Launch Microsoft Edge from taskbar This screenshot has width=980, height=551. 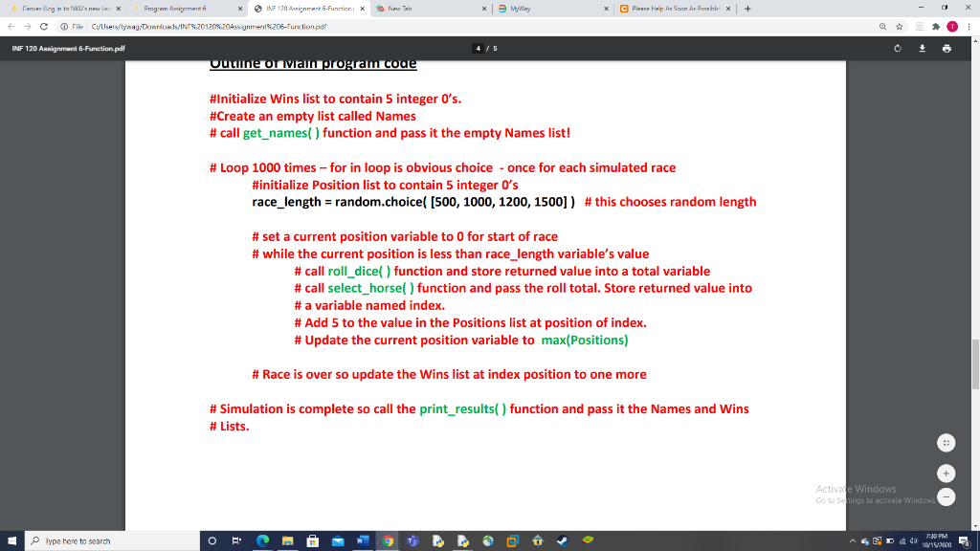click(x=262, y=541)
